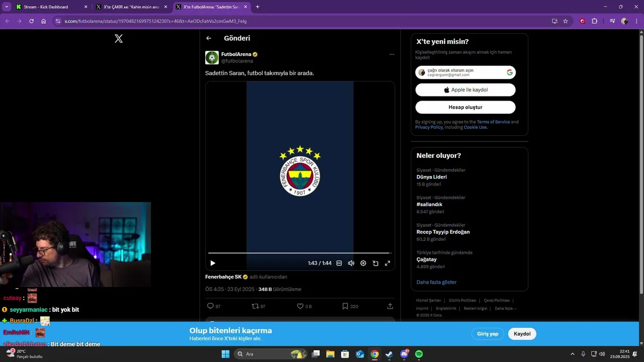644x362 pixels.
Task: Bookmark the post, 320 bookmarks
Action: [350, 306]
